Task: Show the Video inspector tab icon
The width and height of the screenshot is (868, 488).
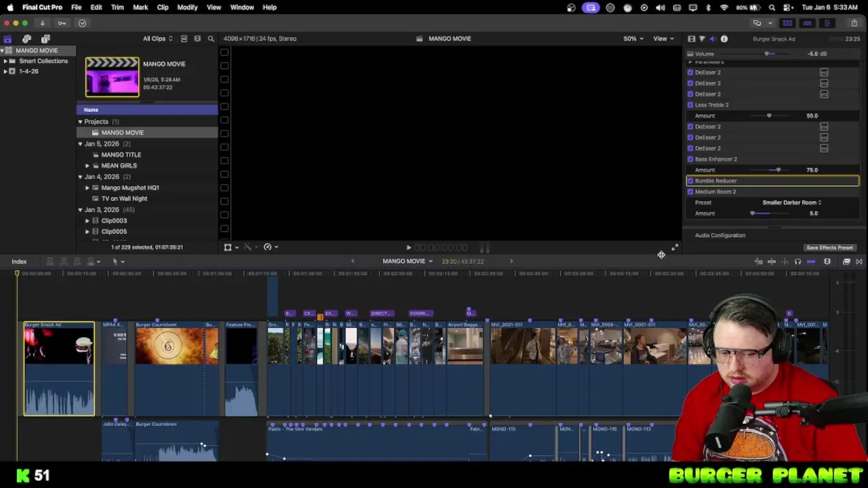Action: coord(691,39)
